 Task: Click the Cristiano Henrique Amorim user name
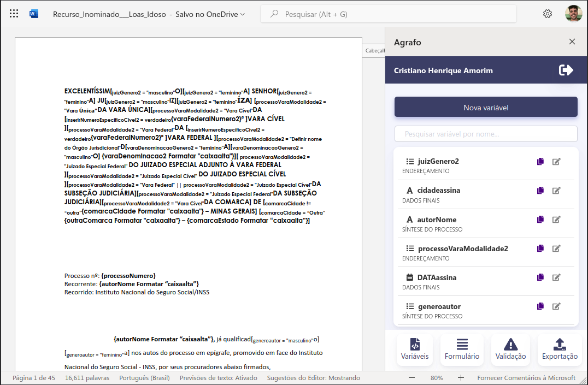point(443,70)
